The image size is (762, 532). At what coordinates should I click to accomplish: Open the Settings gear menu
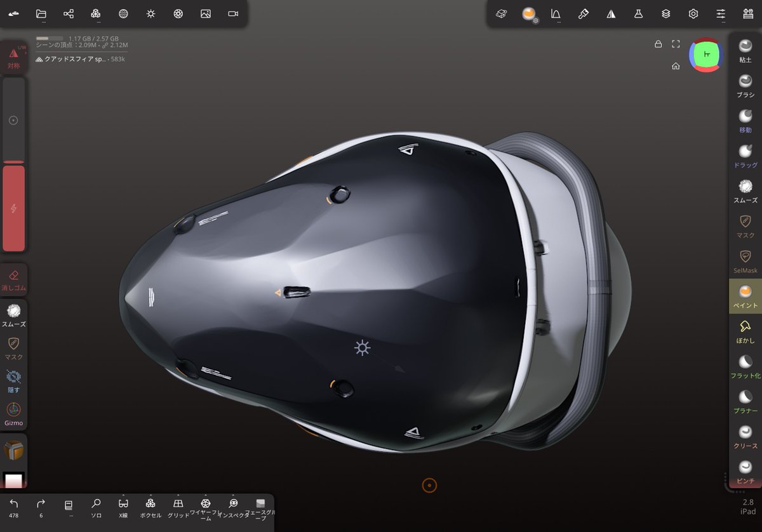coord(693,13)
